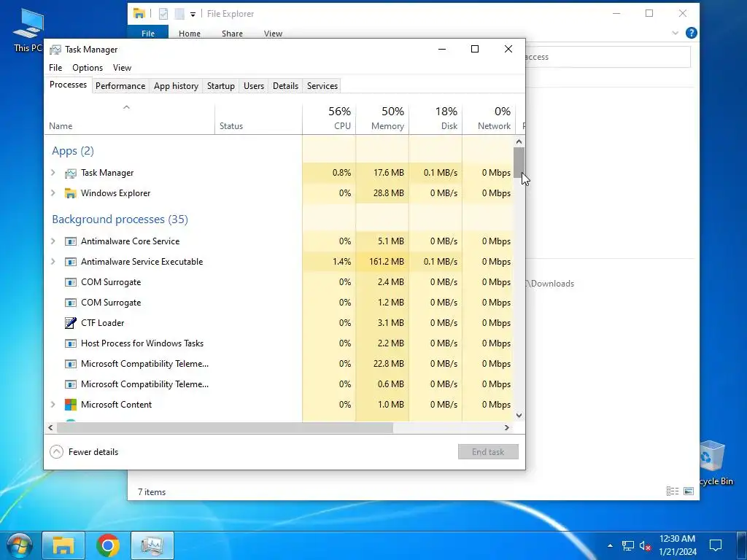Select the first COM Surrogate process with 2.4 MB
Screen dimensions: 747x560
point(279,282)
